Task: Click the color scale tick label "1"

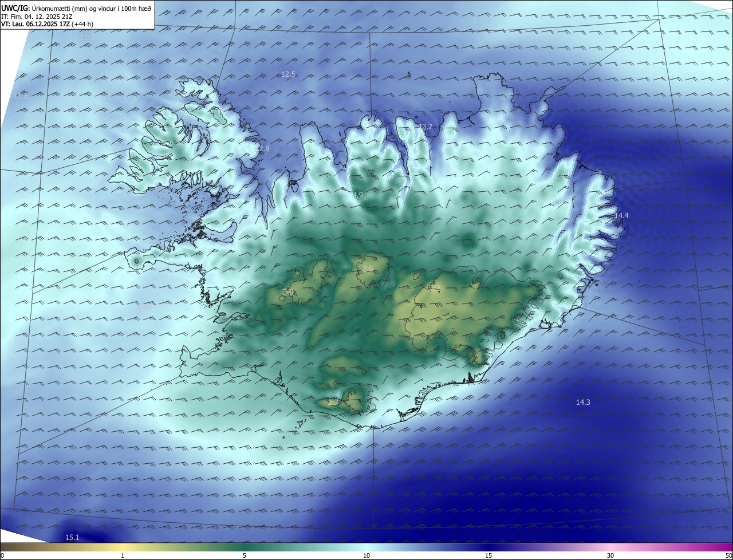Action: tap(123, 555)
